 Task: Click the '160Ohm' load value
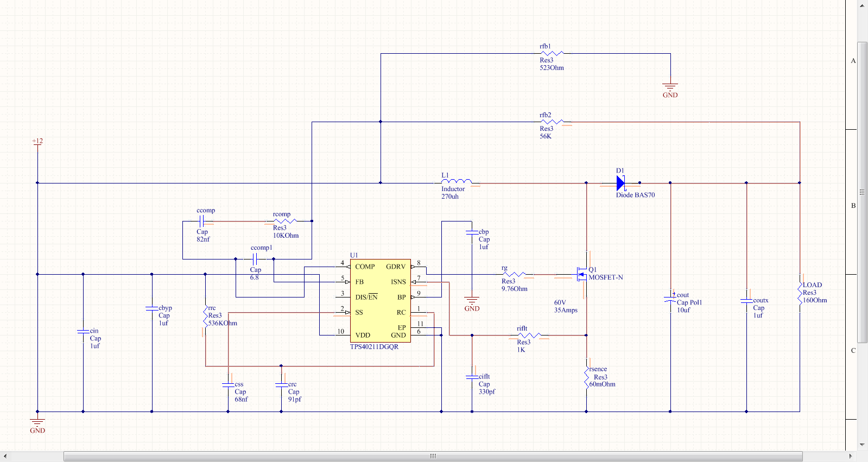click(x=815, y=300)
